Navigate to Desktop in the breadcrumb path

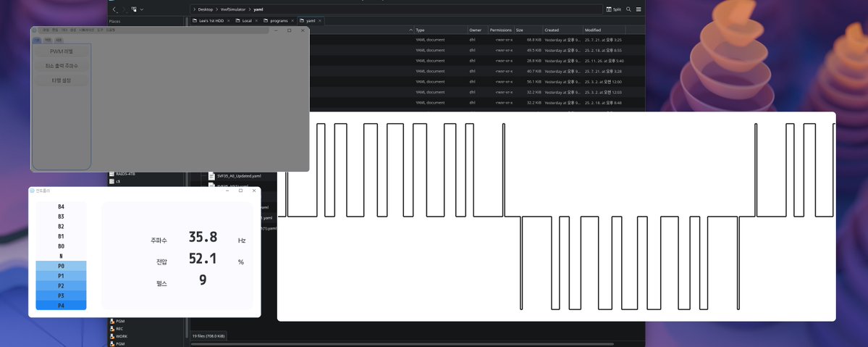tap(206, 9)
